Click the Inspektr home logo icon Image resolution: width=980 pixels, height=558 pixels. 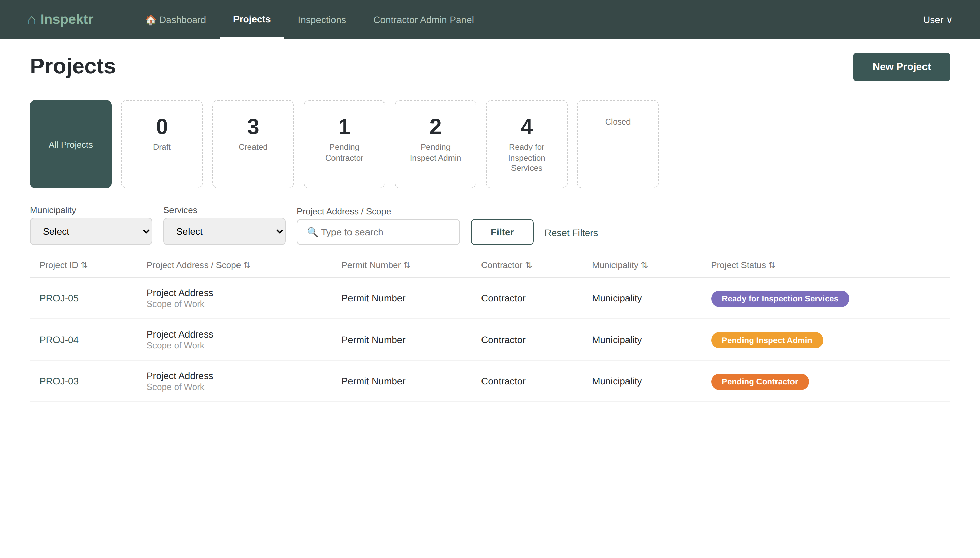click(32, 20)
